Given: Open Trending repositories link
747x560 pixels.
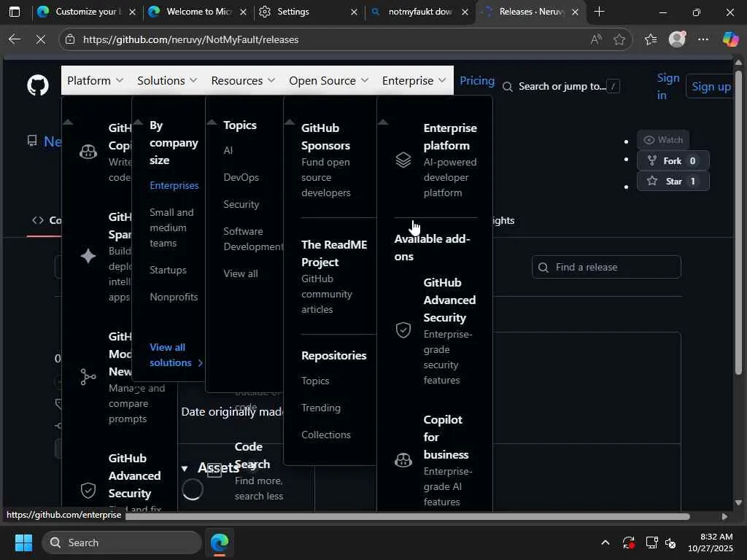Looking at the screenshot, I should point(321,408).
